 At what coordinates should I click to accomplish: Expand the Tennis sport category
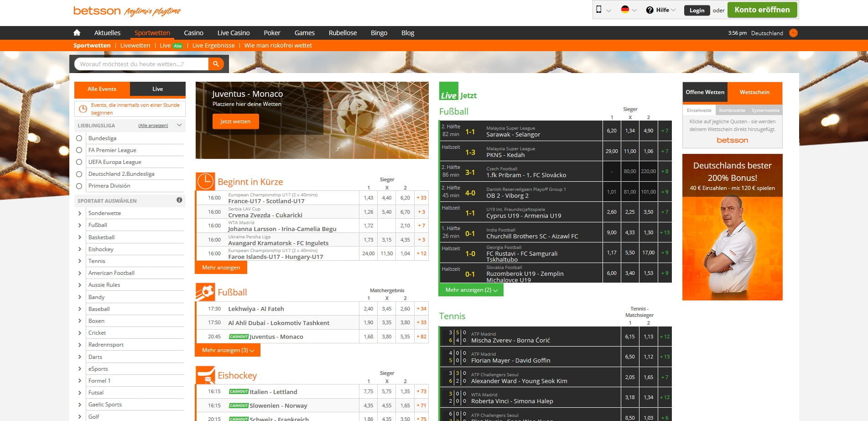click(80, 261)
